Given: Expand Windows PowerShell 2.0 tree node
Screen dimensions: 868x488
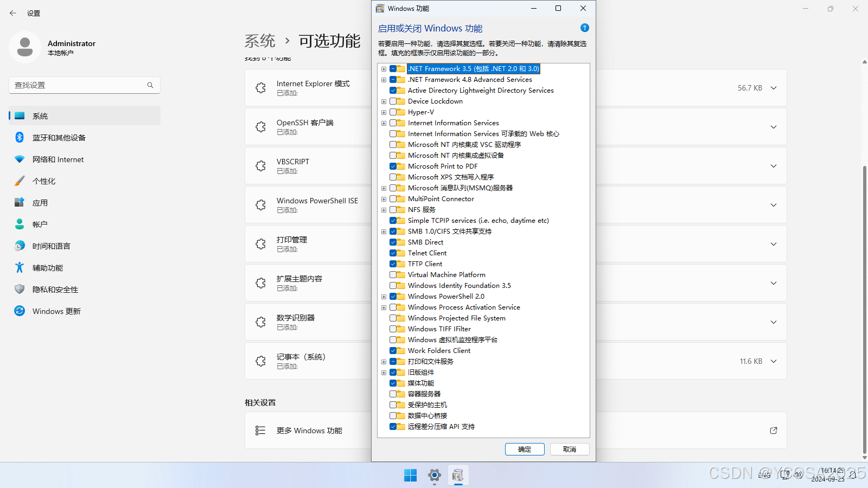Looking at the screenshot, I should coord(384,297).
